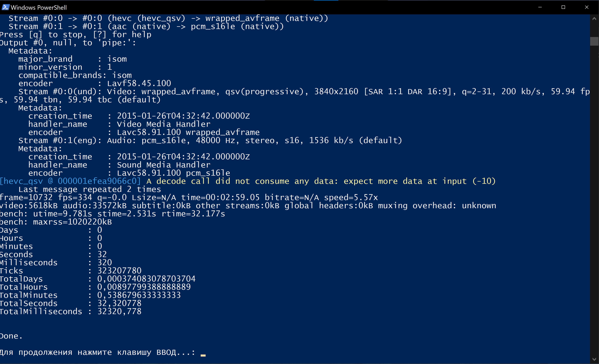The width and height of the screenshot is (599, 364).
Task: Click the TotalMilliseconds value 32320,778
Action: pyautogui.click(x=119, y=311)
